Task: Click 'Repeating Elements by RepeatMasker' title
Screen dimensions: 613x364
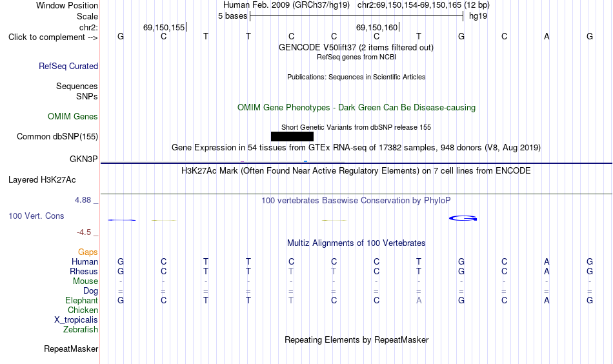Action: (x=356, y=339)
